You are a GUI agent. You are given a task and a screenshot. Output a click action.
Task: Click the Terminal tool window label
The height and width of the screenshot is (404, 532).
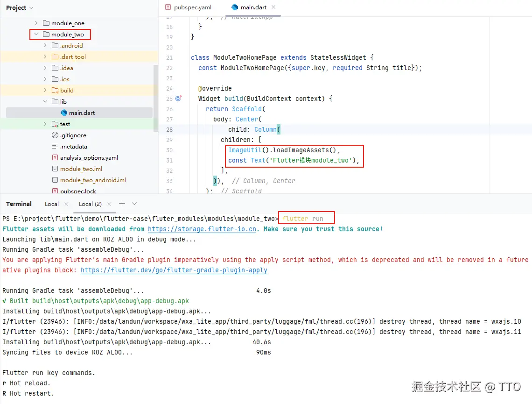point(19,204)
